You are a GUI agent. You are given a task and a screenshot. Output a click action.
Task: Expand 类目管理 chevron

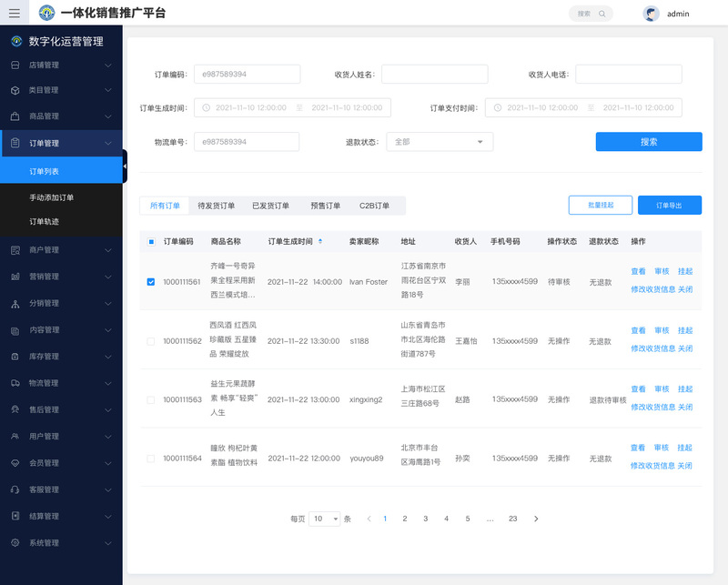click(x=107, y=90)
